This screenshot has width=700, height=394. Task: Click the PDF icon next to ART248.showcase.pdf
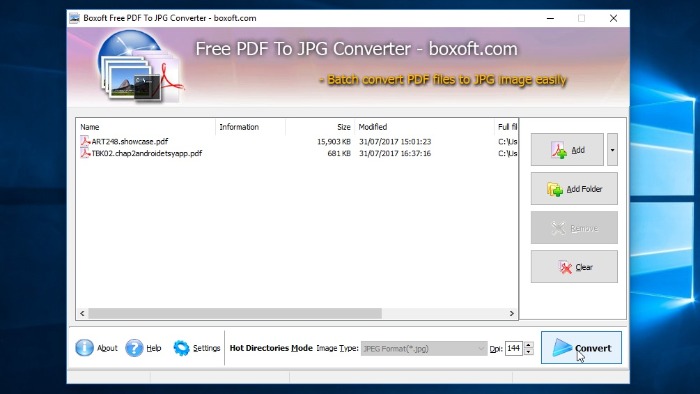[x=85, y=141]
